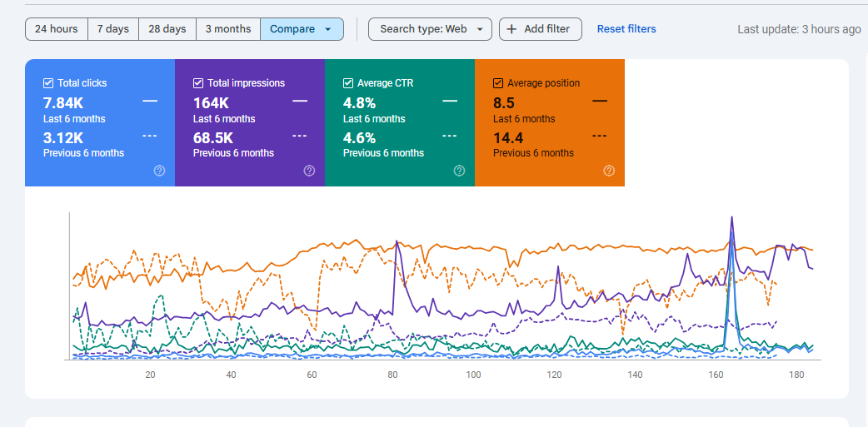Expand the Compare dropdown arrow
The image size is (868, 427).
click(x=327, y=29)
